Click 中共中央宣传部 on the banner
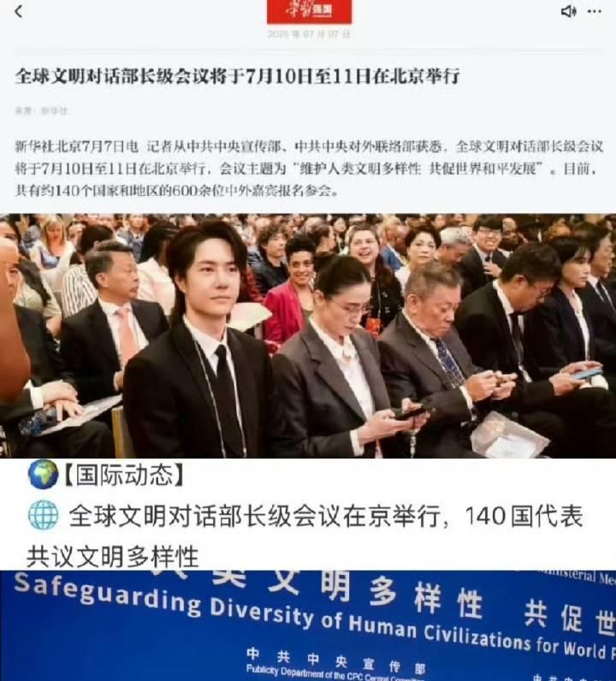Image resolution: width=616 pixels, height=681 pixels. [335, 660]
